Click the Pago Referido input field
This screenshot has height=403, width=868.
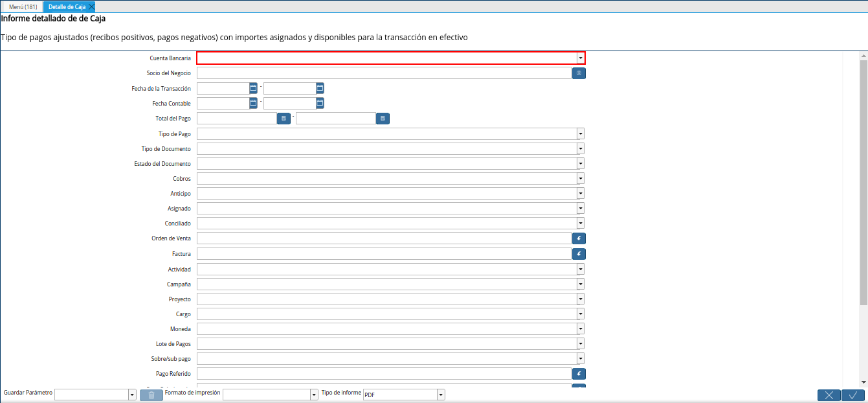click(384, 374)
